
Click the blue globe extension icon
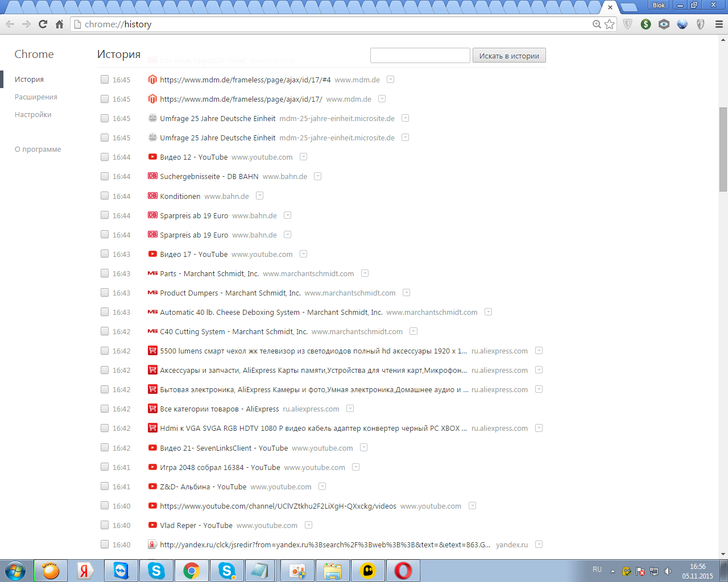coord(682,24)
